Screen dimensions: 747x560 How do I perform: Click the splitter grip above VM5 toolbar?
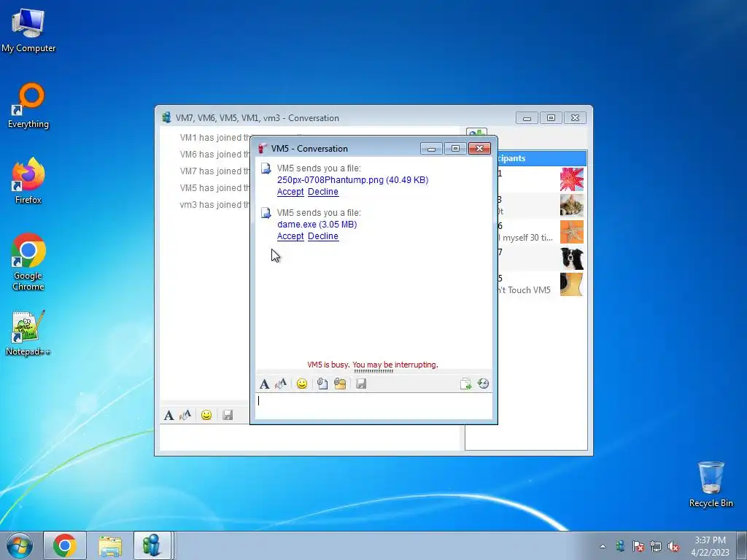pyautogui.click(x=373, y=371)
